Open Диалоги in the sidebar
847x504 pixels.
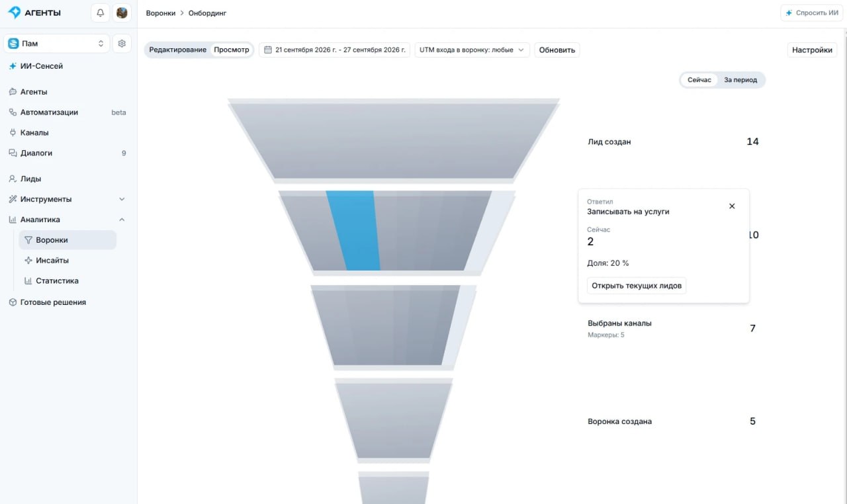67,153
